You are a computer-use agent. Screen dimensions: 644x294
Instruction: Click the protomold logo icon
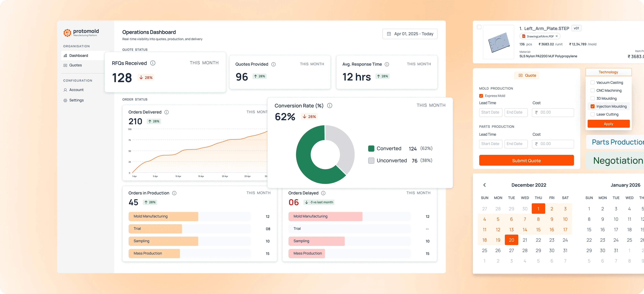pyautogui.click(x=67, y=33)
